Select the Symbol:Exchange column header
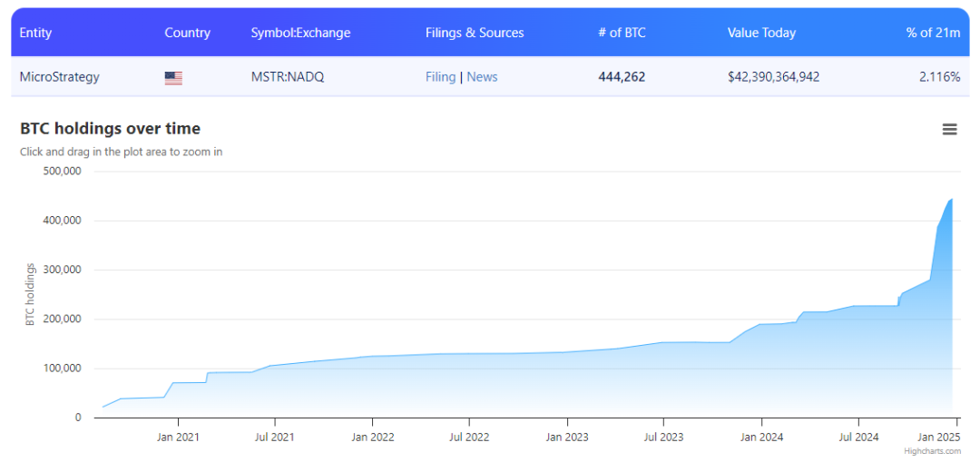This screenshot has width=980, height=472. tap(300, 33)
